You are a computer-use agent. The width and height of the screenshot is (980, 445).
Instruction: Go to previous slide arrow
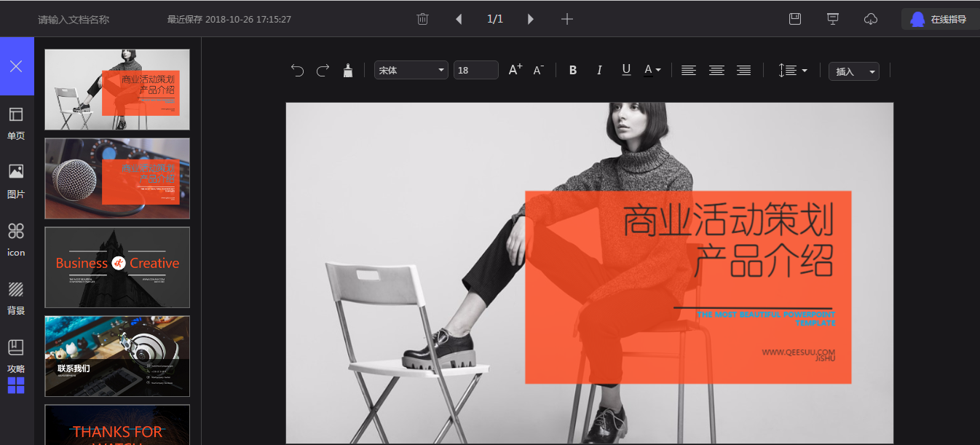(x=459, y=19)
